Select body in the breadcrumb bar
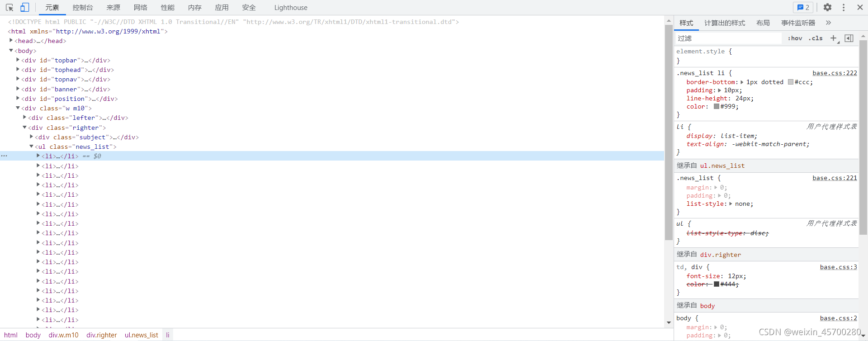The height and width of the screenshot is (341, 868). [33, 335]
